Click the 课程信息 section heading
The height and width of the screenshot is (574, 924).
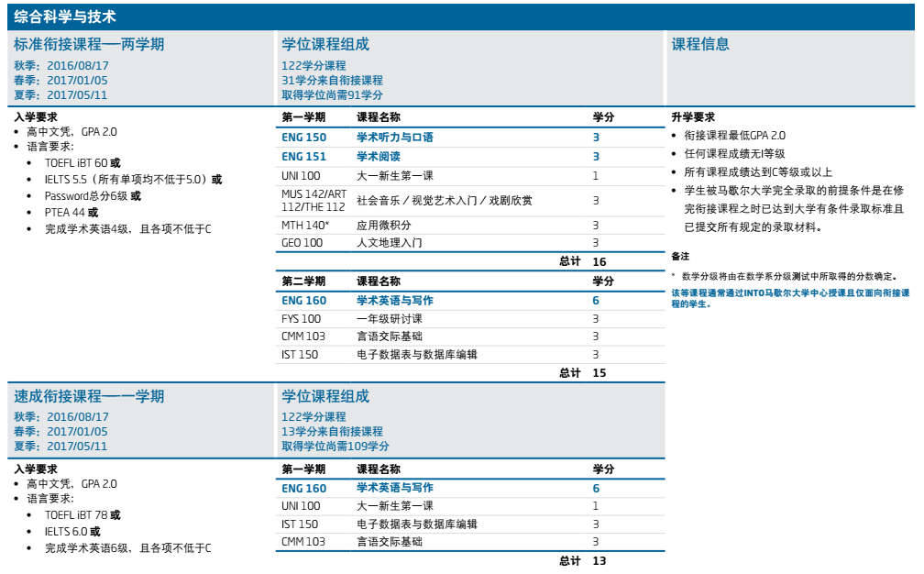click(x=700, y=45)
